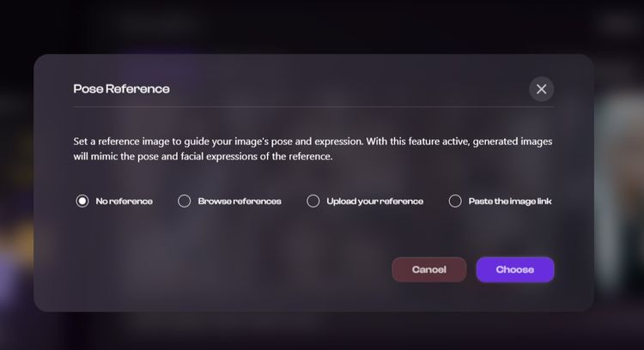Close the Pose Reference dialog with X icon
Screen dimensions: 644x350
[x=541, y=89]
